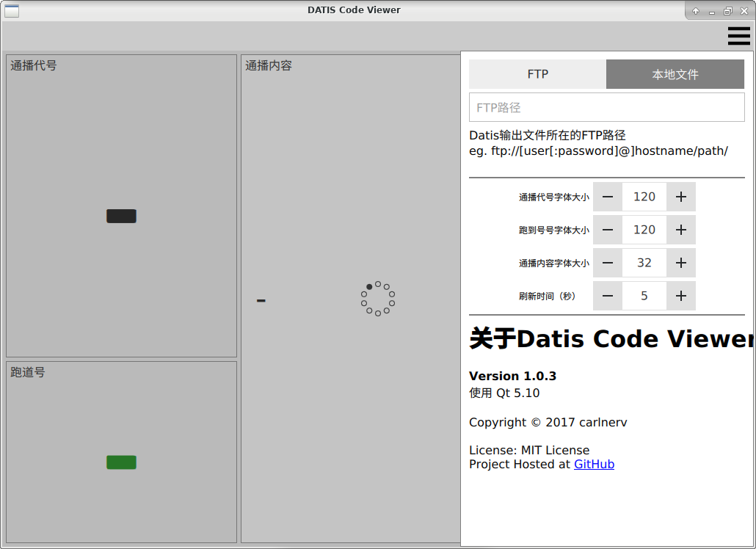756x549 pixels.
Task: Click the 刷新时间 value showing 5
Action: (x=644, y=296)
